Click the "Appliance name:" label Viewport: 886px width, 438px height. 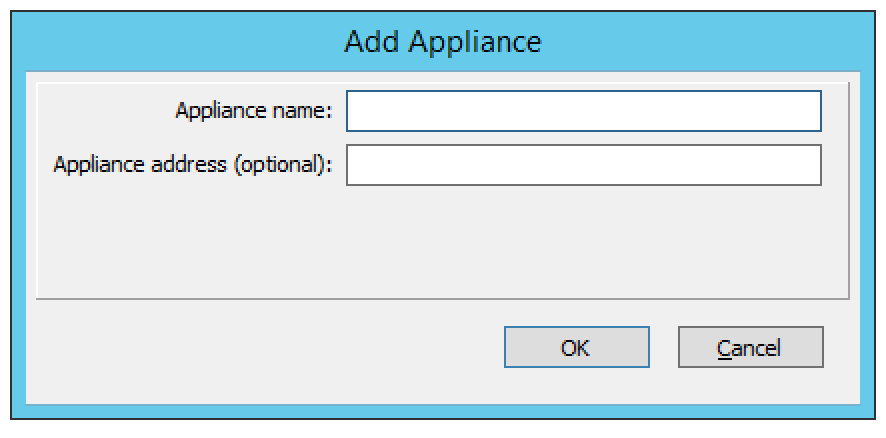click(254, 111)
